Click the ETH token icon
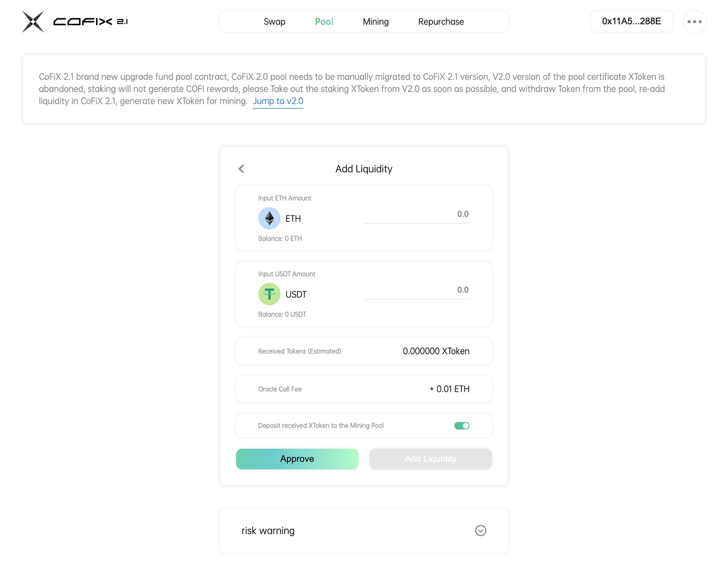728x575 pixels. (x=269, y=218)
